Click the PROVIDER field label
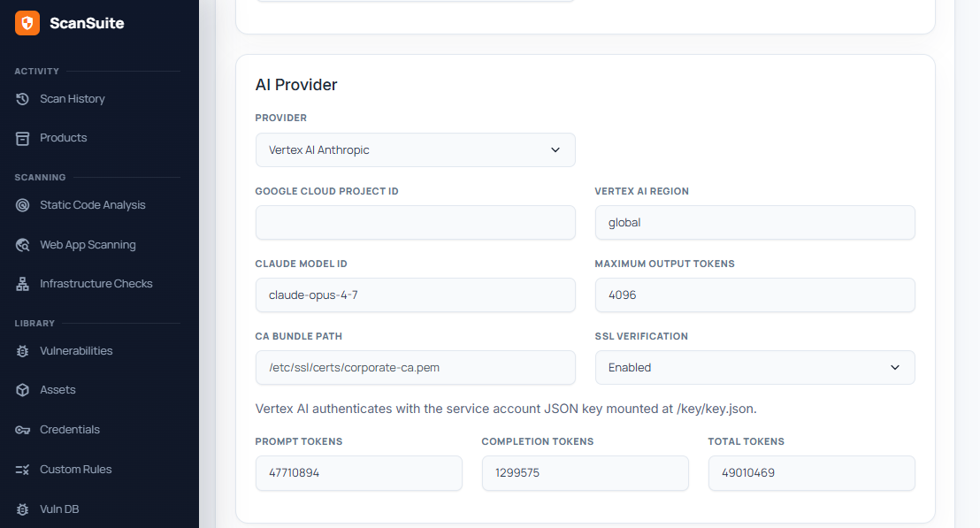The height and width of the screenshot is (528, 980). [281, 118]
